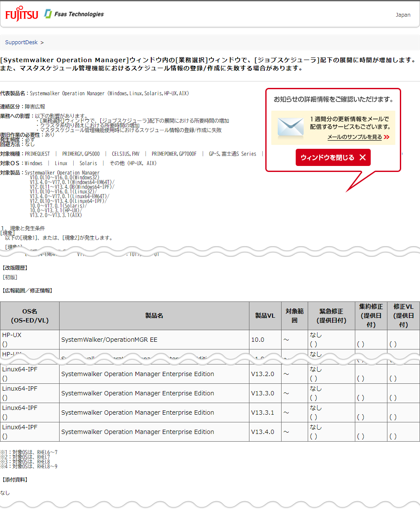Click the 修正VL (提供日付) column header
Image resolution: width=420 pixels, height=509 pixels.
click(403, 316)
